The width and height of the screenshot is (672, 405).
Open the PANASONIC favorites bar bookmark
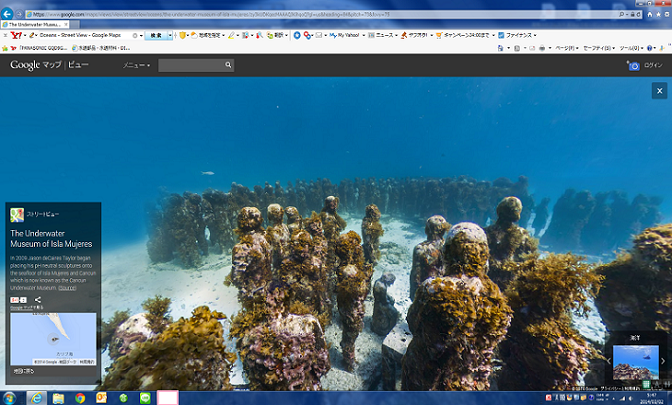tap(39, 48)
